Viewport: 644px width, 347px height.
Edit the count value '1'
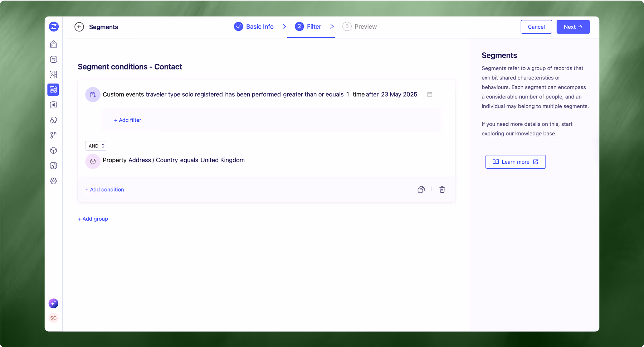click(348, 95)
